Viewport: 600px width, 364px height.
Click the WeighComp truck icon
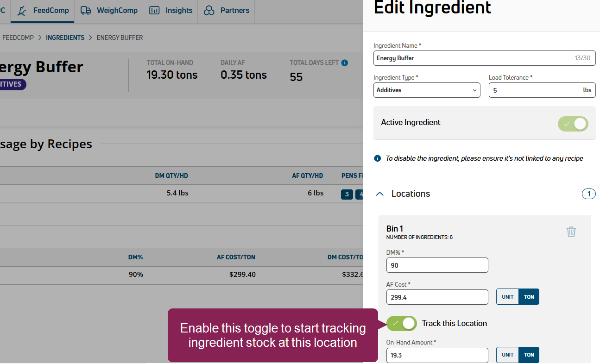tap(86, 10)
